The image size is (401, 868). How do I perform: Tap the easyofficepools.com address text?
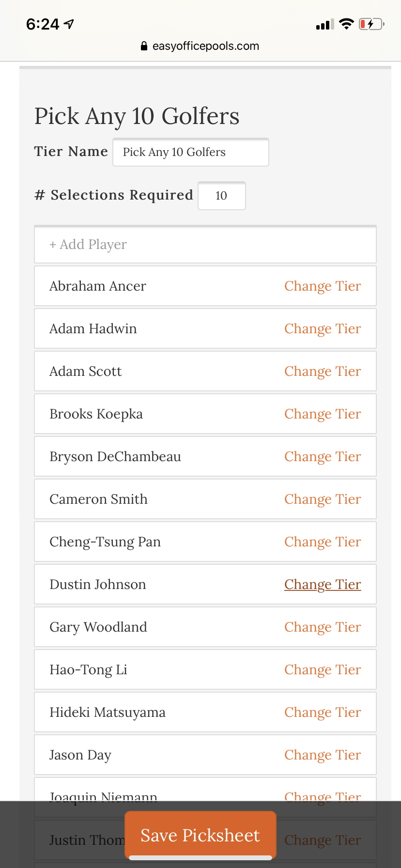206,46
